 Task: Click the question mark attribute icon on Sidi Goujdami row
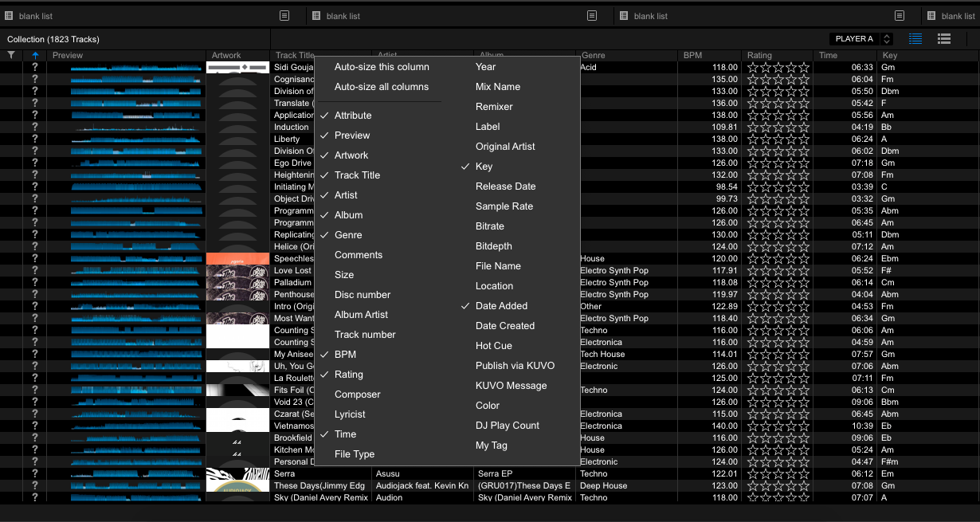coord(33,67)
